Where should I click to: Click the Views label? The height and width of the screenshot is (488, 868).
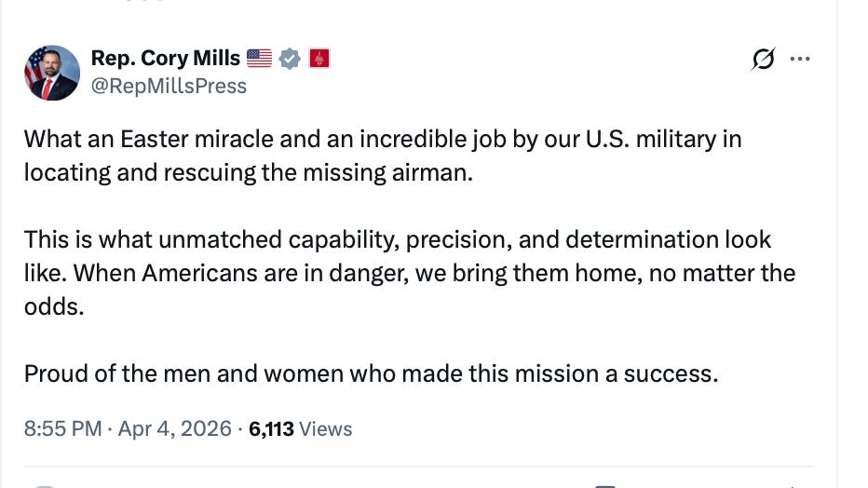coord(325,429)
